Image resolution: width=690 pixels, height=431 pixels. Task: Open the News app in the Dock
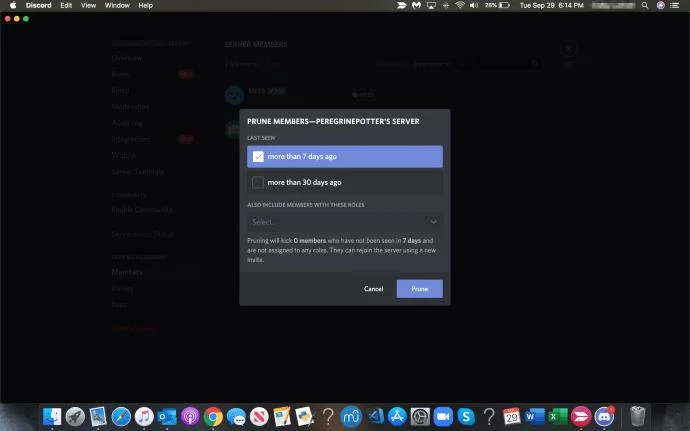tap(259, 416)
